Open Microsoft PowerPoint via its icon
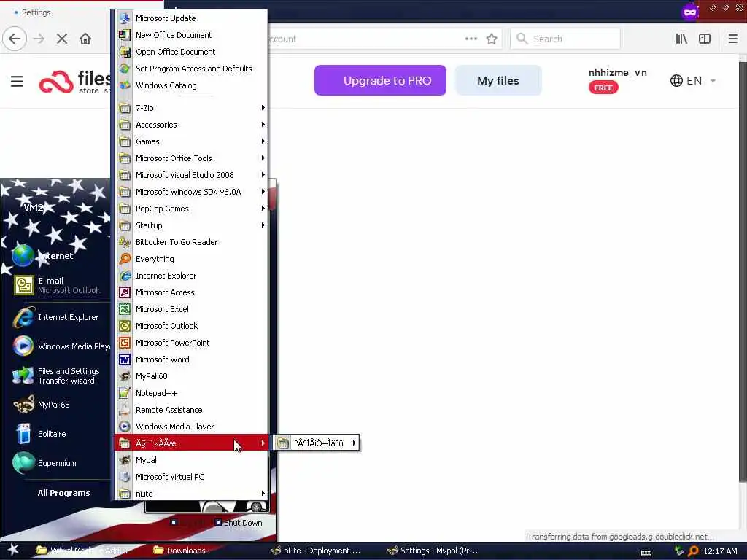 coord(124,343)
